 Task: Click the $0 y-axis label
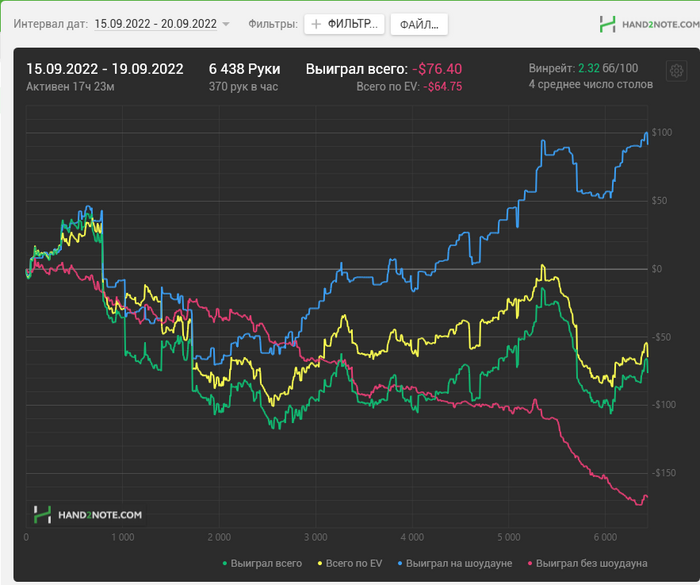click(656, 269)
